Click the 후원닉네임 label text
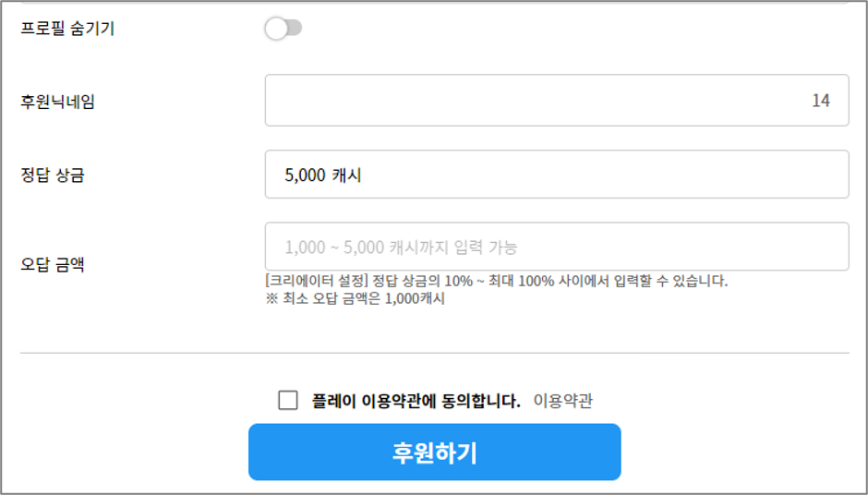This screenshot has height=495, width=868. click(57, 102)
